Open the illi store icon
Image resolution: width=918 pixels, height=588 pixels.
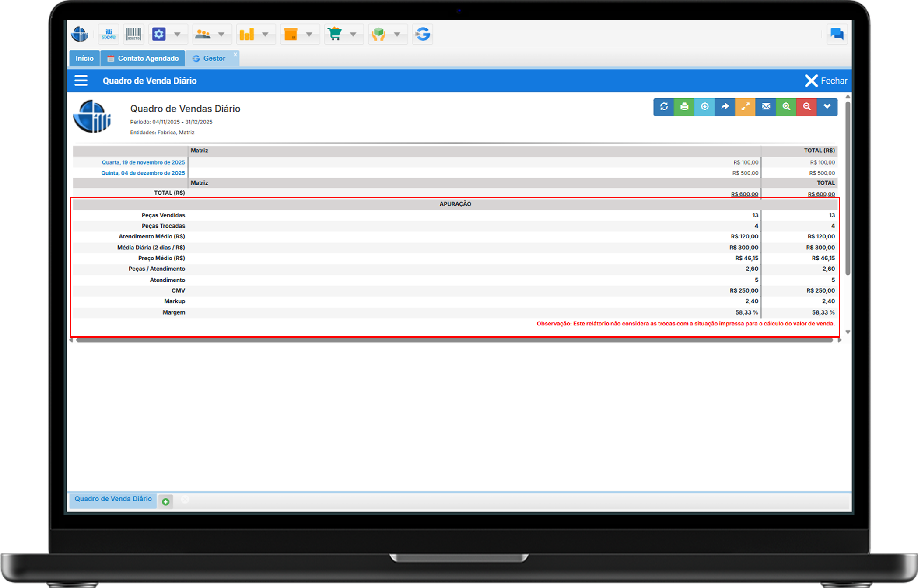[x=109, y=34]
